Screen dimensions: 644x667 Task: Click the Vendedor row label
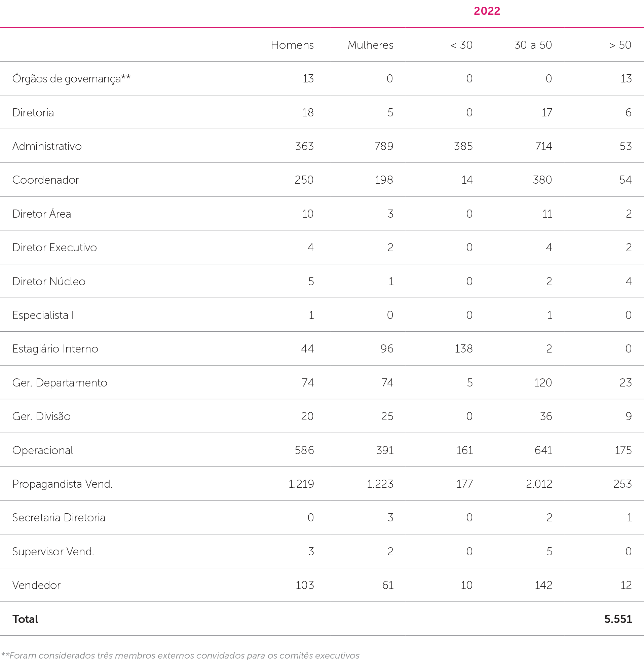(36, 585)
